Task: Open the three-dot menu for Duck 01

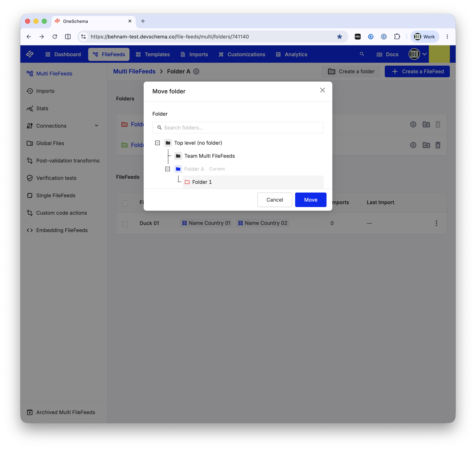Action: pyautogui.click(x=436, y=223)
